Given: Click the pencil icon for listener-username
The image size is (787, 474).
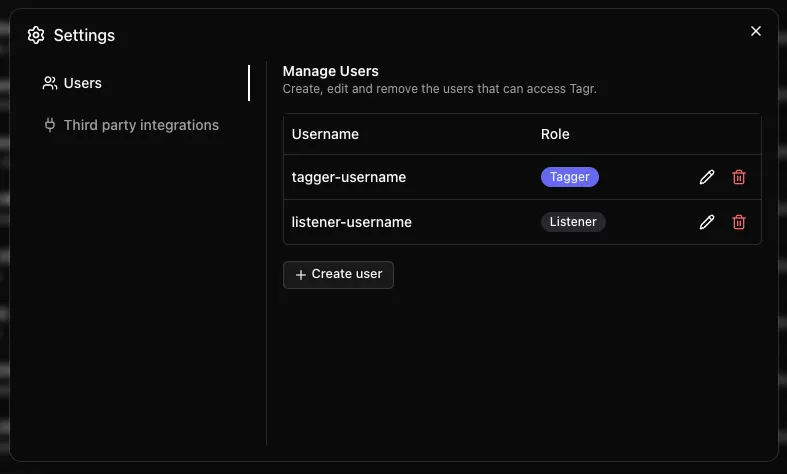Looking at the screenshot, I should click(707, 222).
